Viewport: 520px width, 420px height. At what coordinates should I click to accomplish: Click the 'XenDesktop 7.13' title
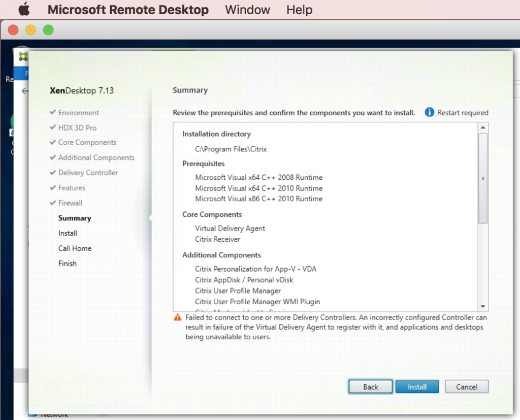[82, 90]
